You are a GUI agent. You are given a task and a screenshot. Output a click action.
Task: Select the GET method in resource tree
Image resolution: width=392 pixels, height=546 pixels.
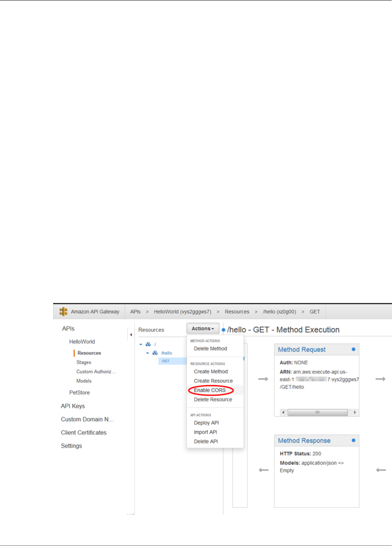166,361
